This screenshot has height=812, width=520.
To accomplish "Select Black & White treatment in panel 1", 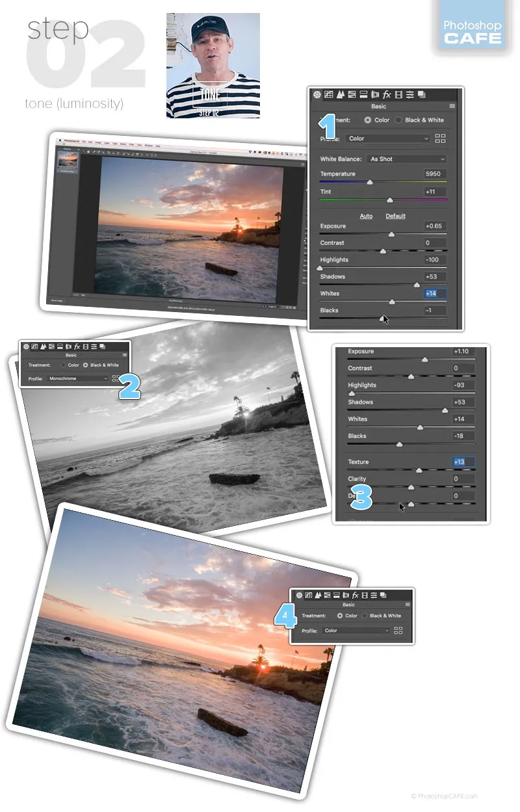I will [398, 120].
